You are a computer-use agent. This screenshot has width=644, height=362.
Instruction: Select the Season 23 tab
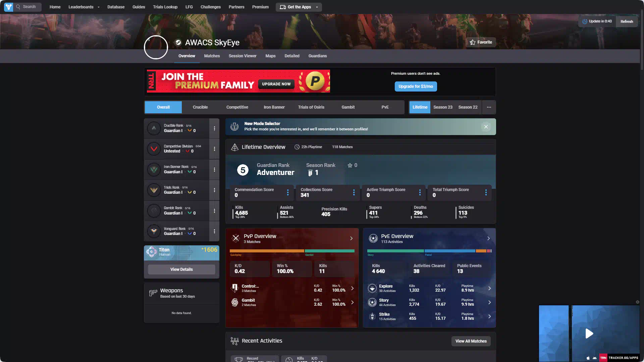coord(443,107)
